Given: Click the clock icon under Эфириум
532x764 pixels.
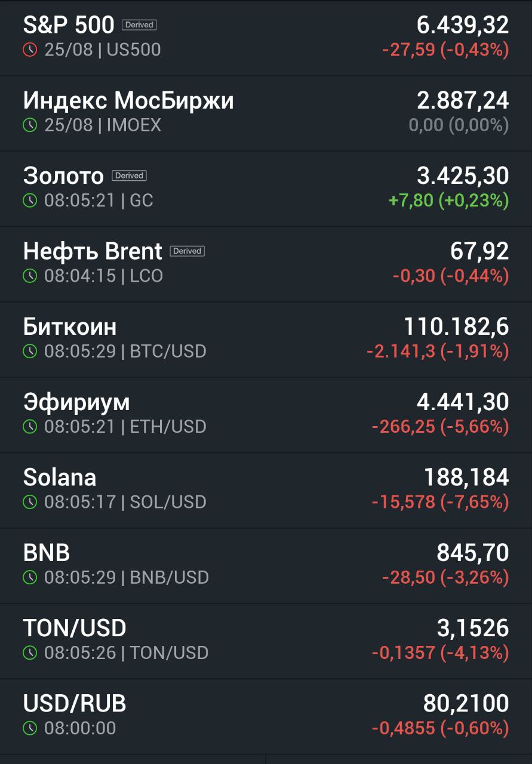Looking at the screenshot, I should click(30, 426).
